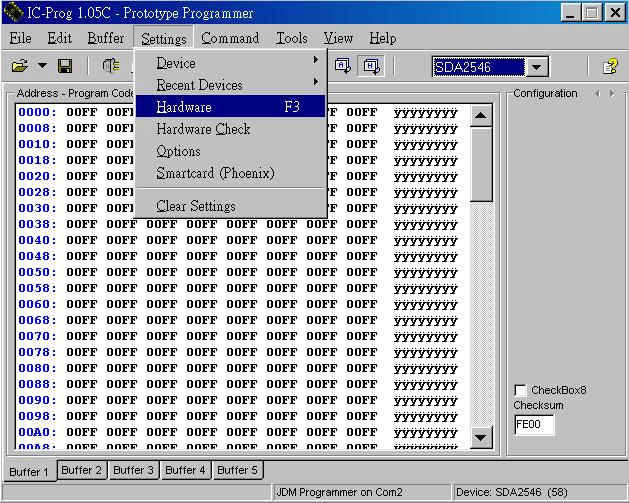
Task: Switch to Buffer 2 tab
Action: point(82,470)
